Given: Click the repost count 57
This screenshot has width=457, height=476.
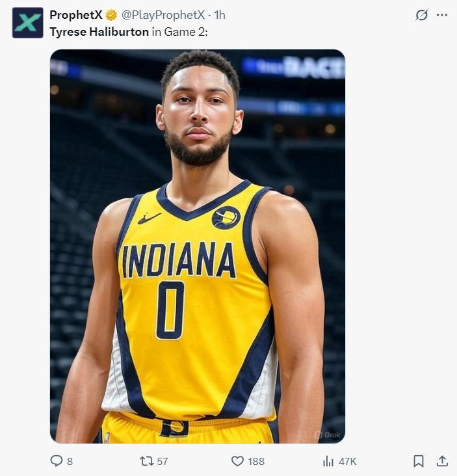Looking at the screenshot, I should click(x=162, y=461).
